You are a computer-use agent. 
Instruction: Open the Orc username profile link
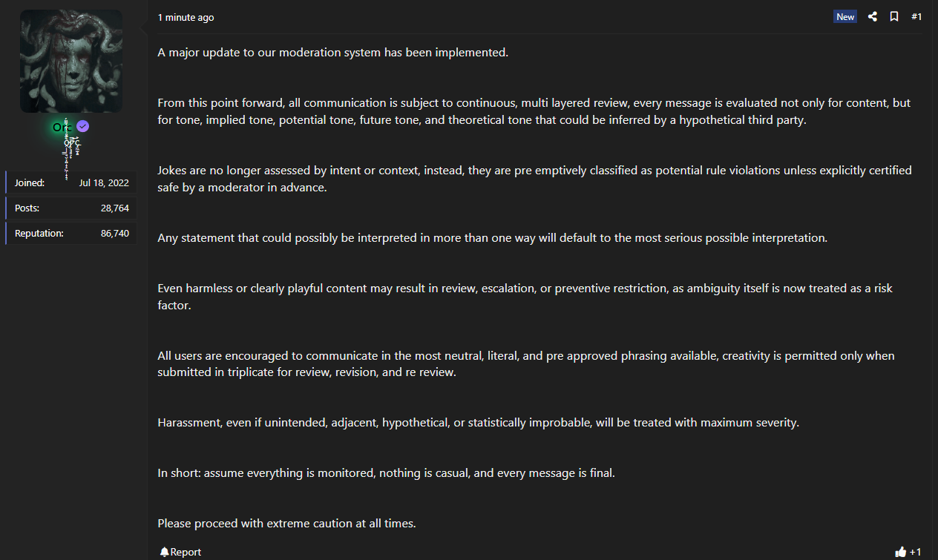tap(61, 128)
